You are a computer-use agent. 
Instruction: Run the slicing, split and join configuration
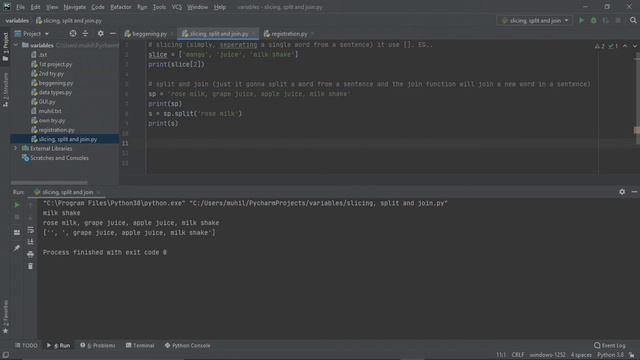(x=581, y=20)
